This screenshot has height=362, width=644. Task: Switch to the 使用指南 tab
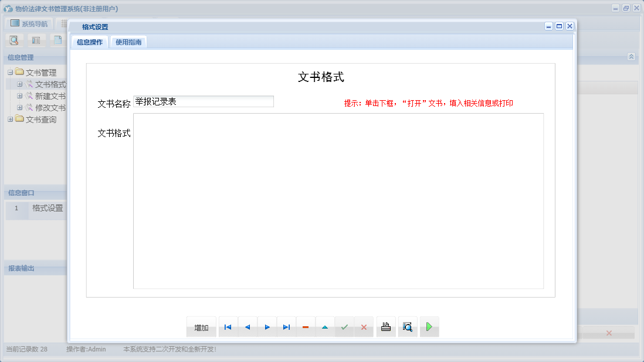[128, 42]
